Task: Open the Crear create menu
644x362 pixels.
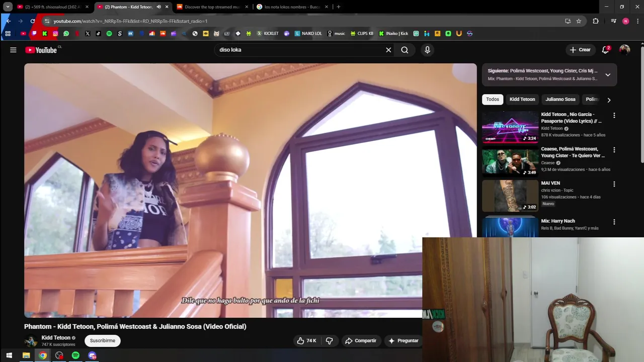Action: click(580, 50)
